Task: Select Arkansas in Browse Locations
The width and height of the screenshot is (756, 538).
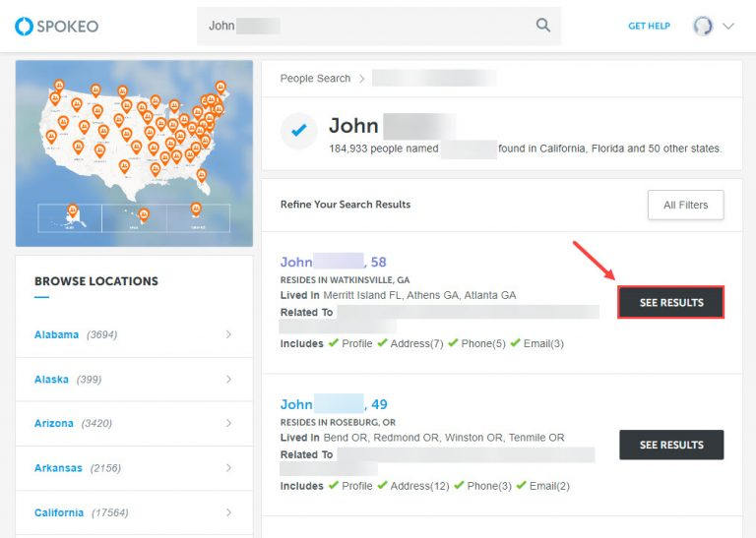Action: pyautogui.click(x=58, y=468)
